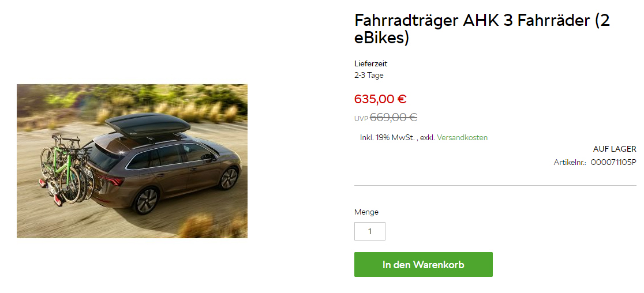This screenshot has height=293, width=644.
Task: Click the UVP label before old price
Action: 361,119
